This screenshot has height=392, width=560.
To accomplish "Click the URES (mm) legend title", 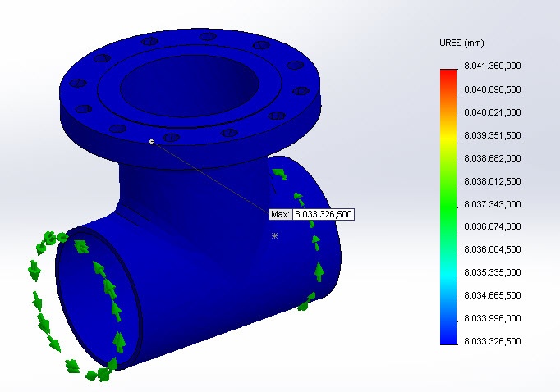I will [461, 43].
